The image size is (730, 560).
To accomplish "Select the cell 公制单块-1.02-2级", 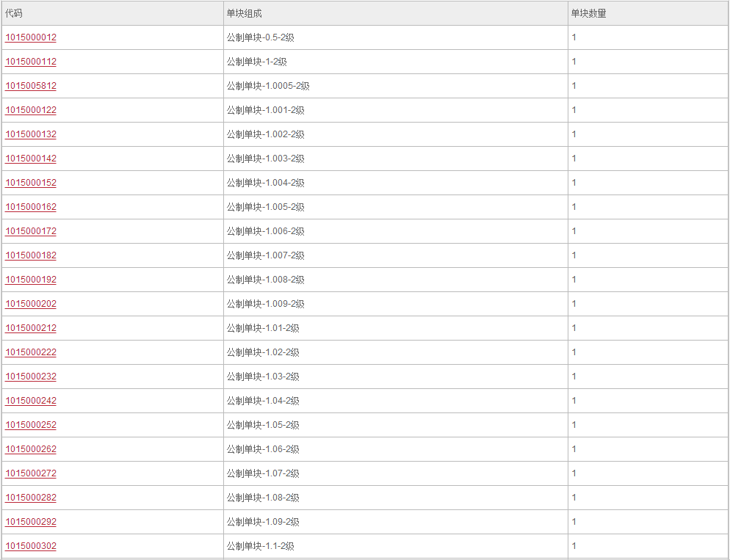I will [x=396, y=352].
